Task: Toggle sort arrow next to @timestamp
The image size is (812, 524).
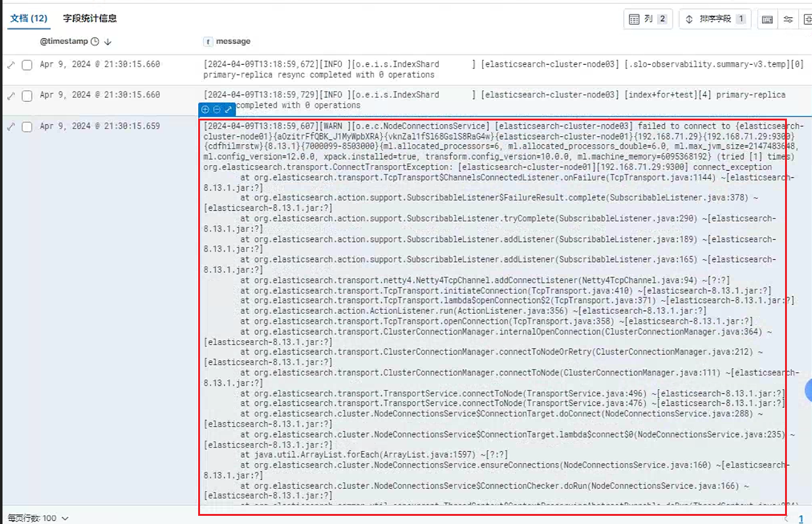Action: click(107, 42)
